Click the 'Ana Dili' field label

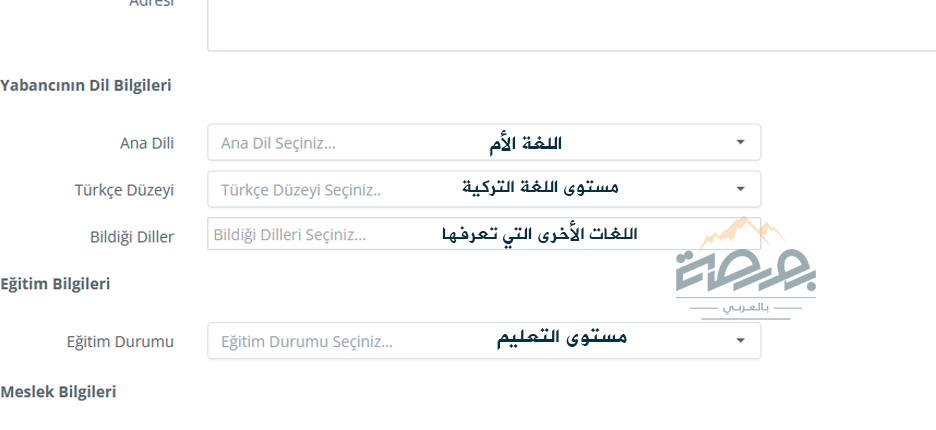pos(147,143)
